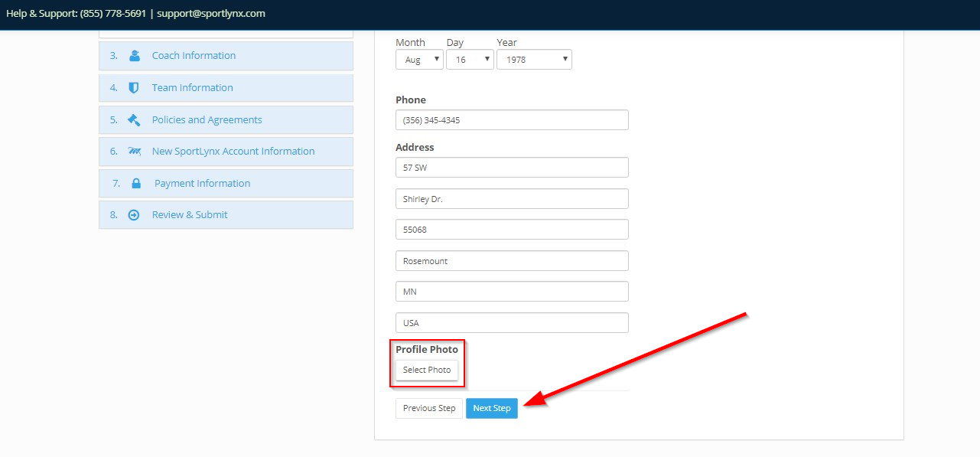Open the Year dropdown showing 1978

pos(534,60)
